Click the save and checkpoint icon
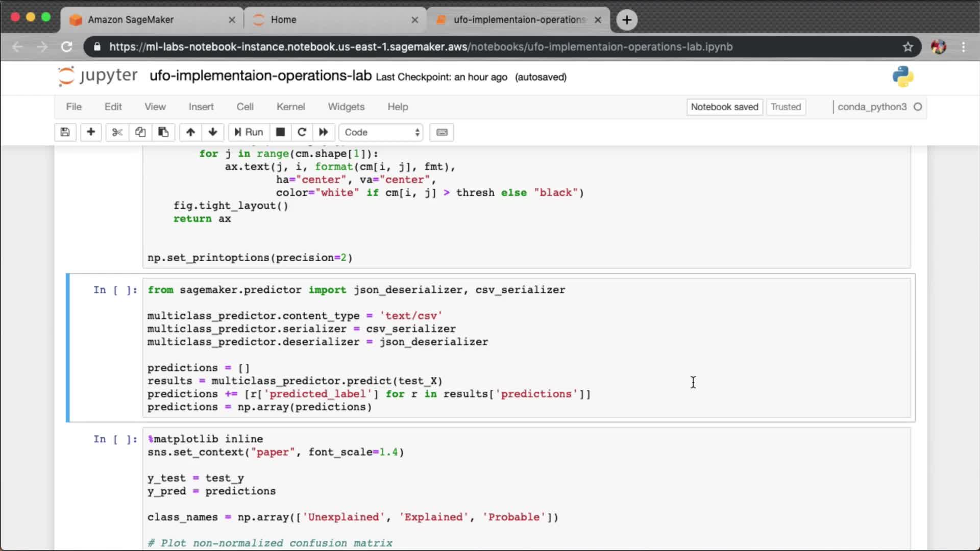The width and height of the screenshot is (980, 551). point(65,132)
